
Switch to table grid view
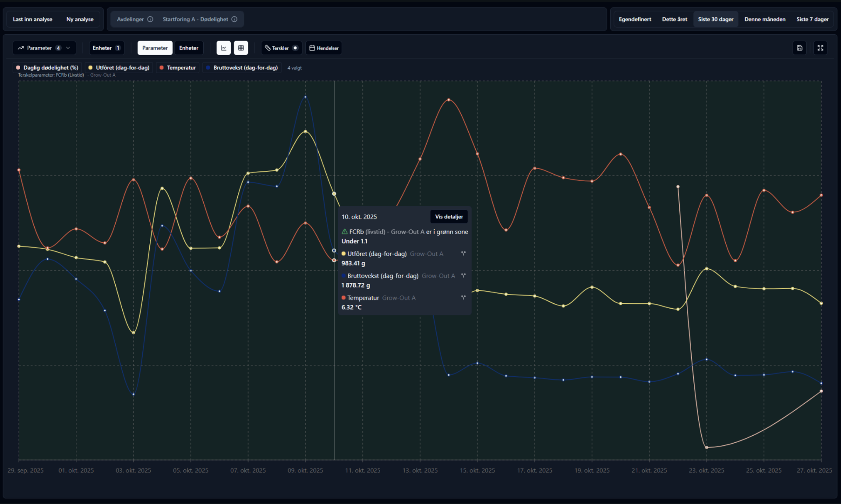pyautogui.click(x=241, y=48)
